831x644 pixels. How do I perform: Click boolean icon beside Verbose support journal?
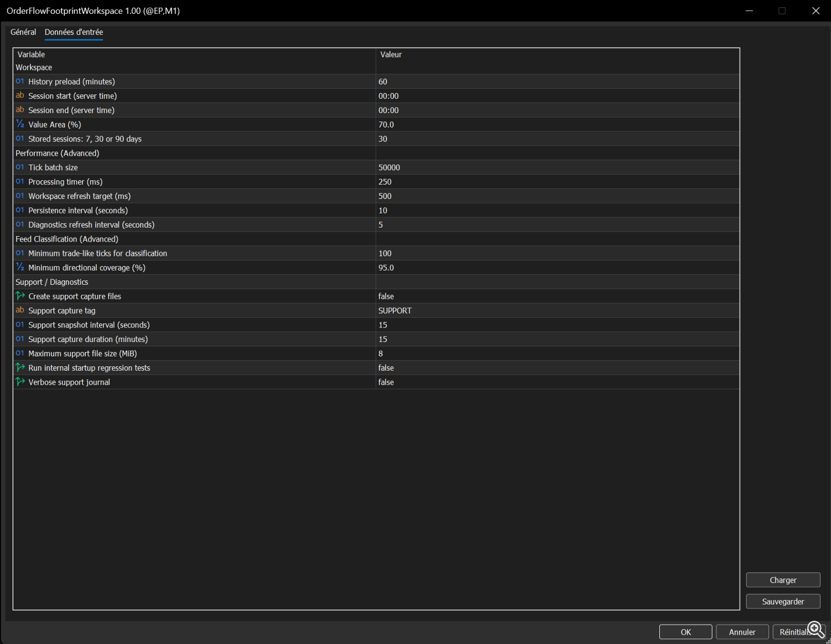point(20,382)
